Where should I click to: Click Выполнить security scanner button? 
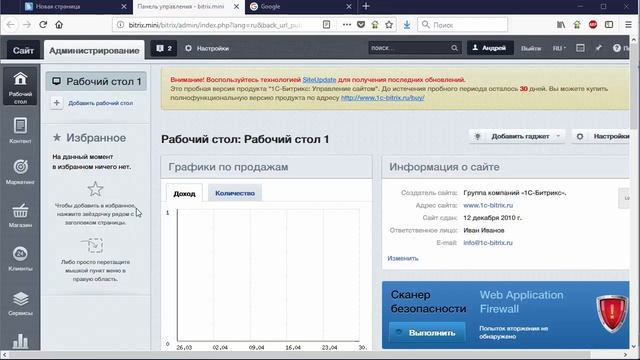pyautogui.click(x=427, y=333)
